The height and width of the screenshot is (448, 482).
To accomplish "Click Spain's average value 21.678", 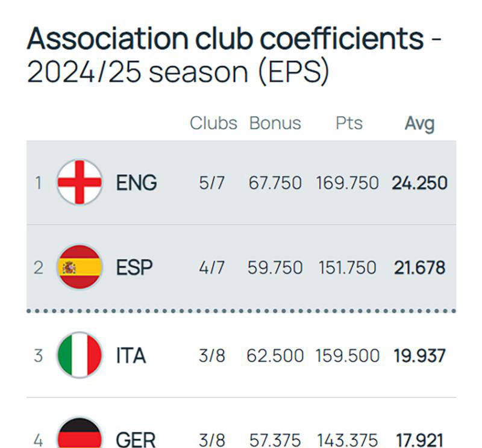I will (419, 268).
